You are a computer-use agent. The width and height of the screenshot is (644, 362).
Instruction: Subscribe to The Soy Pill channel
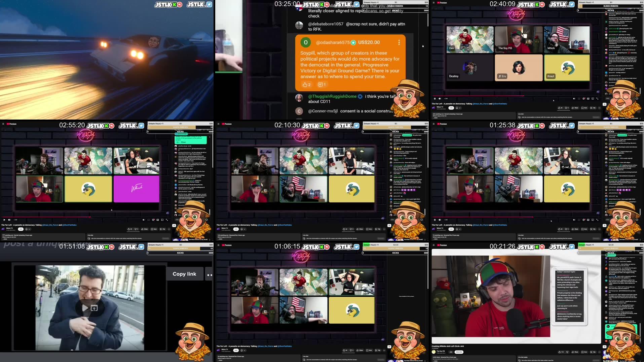(x=459, y=352)
